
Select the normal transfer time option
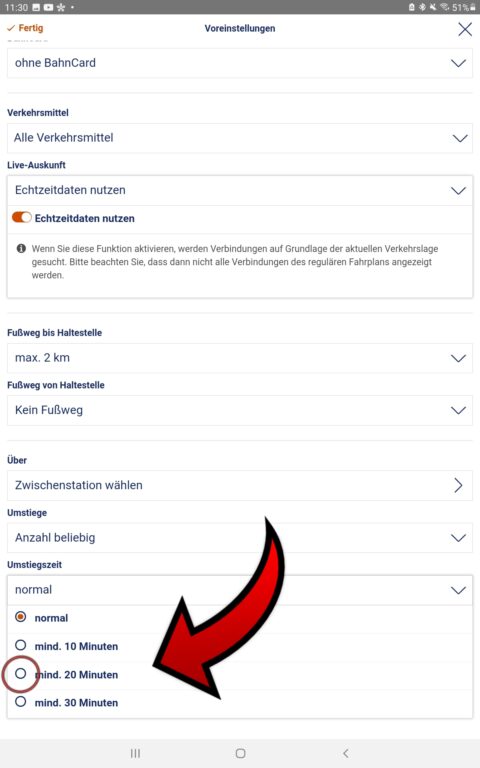click(21, 617)
